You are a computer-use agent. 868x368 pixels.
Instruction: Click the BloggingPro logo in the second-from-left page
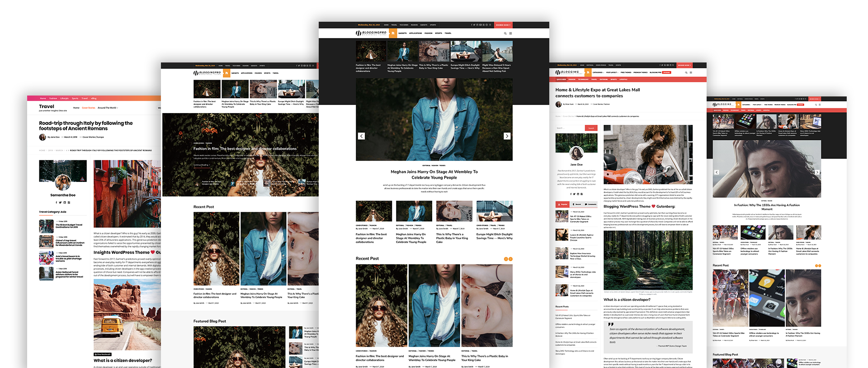208,72
